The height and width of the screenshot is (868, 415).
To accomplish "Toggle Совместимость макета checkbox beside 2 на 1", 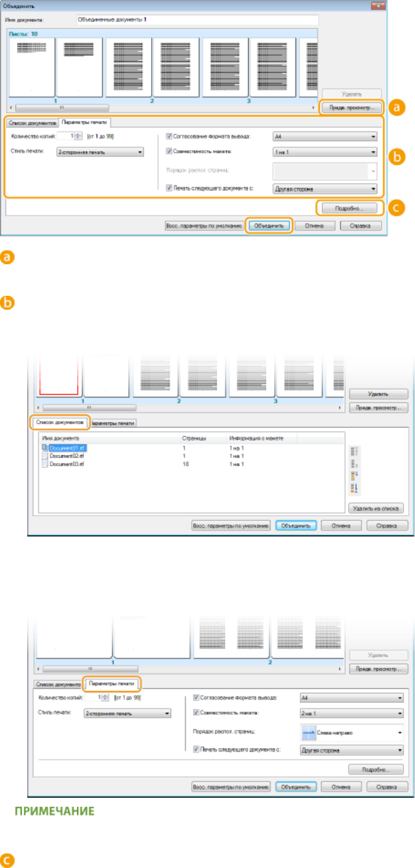I will 196,713.
